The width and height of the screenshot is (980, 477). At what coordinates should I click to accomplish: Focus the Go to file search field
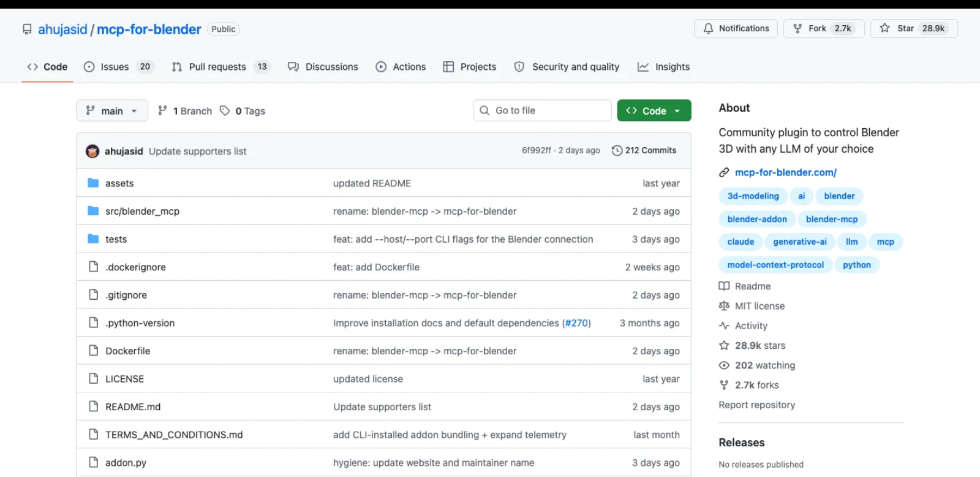(542, 110)
